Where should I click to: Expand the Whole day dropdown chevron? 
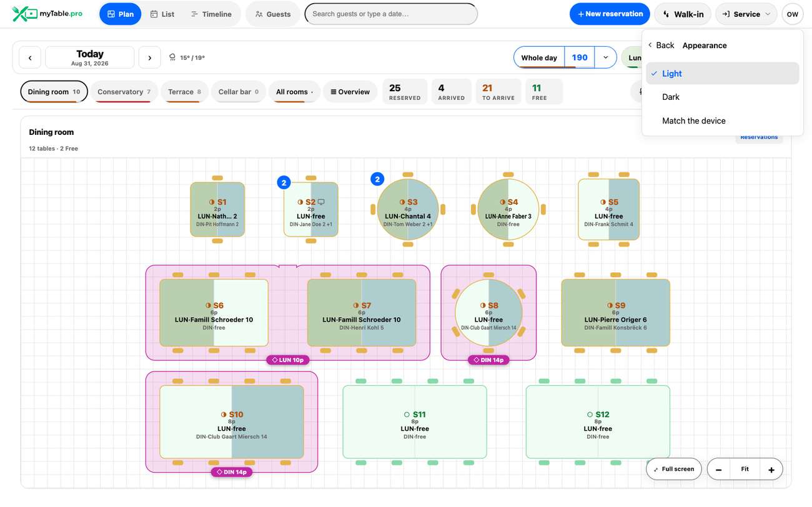[x=605, y=57]
